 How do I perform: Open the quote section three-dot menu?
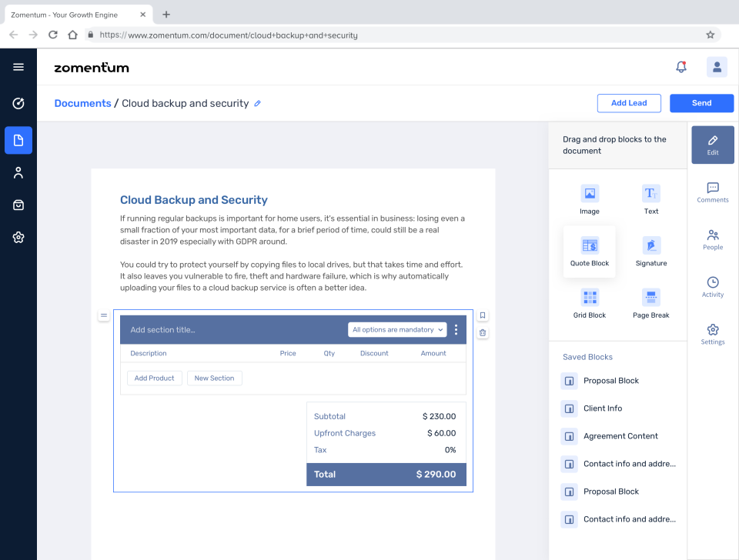tap(456, 330)
